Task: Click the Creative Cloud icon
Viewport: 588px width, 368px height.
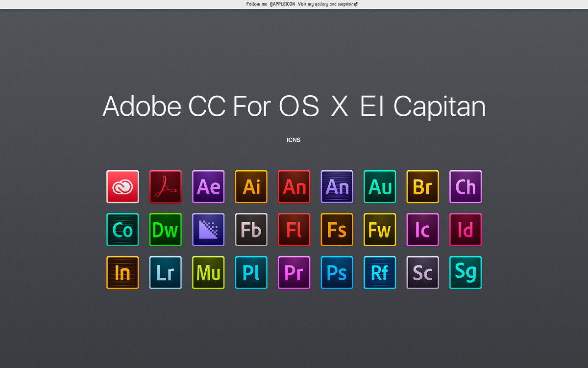Action: tap(122, 186)
